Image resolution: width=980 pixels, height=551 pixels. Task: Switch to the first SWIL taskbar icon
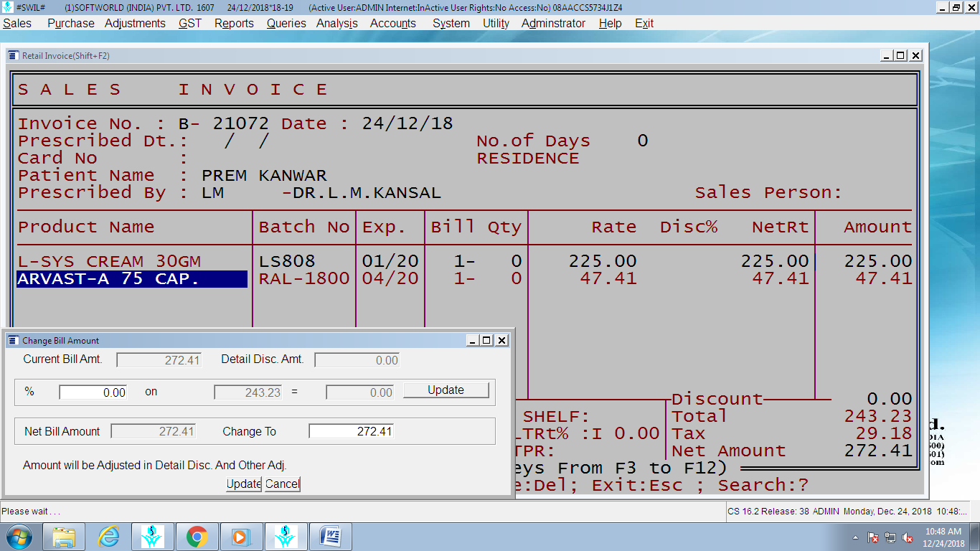[x=153, y=537]
